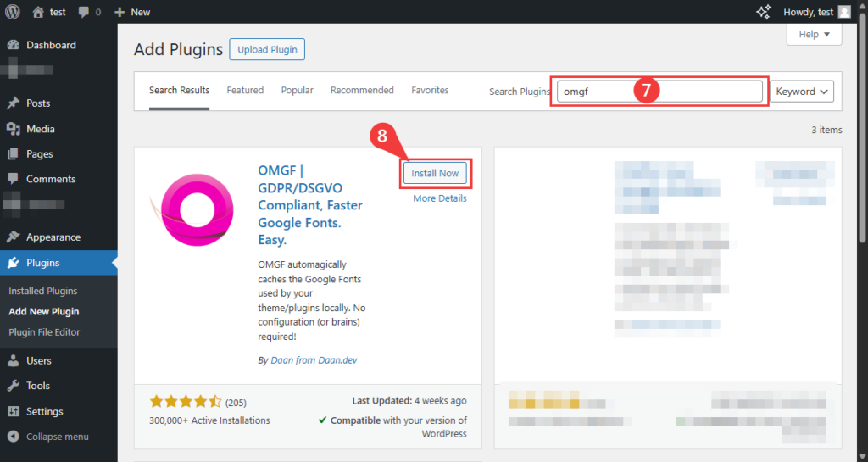Click the Users person icon

pos(14,361)
